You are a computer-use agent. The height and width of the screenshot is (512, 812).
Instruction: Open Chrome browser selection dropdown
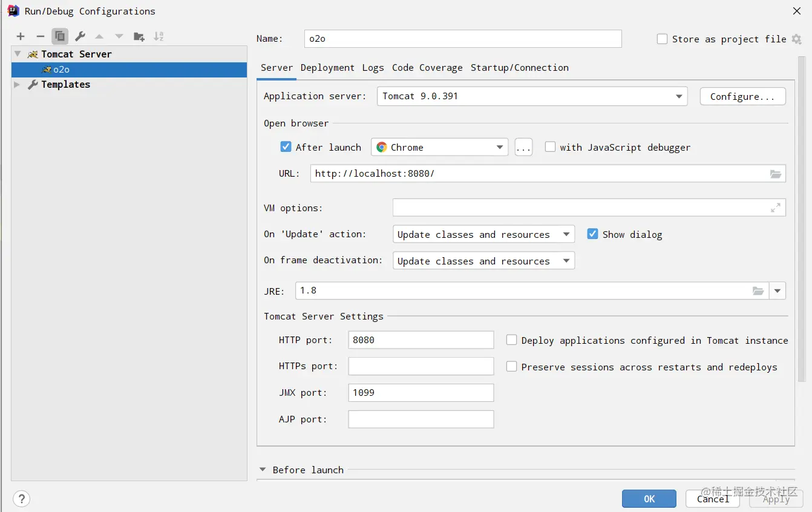pos(440,147)
